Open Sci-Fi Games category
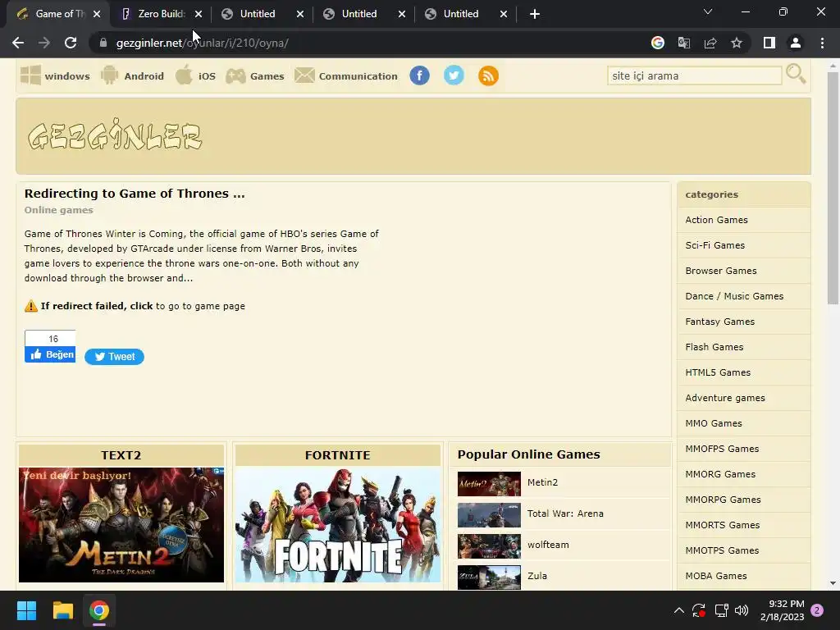The height and width of the screenshot is (630, 840). pos(714,245)
